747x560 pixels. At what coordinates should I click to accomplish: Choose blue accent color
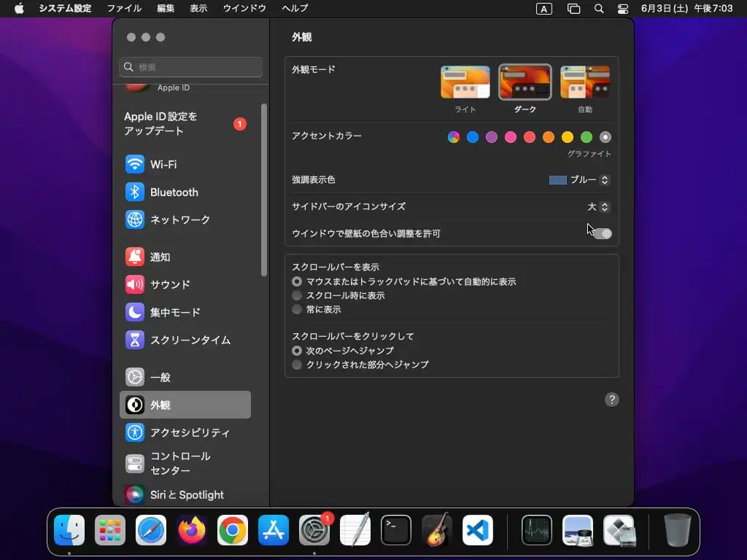pyautogui.click(x=473, y=137)
